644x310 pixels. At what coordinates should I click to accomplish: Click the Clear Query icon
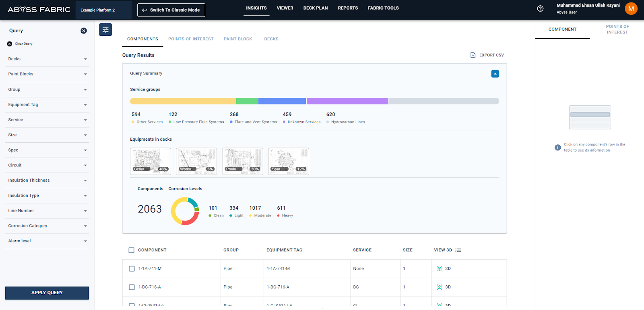tap(10, 44)
